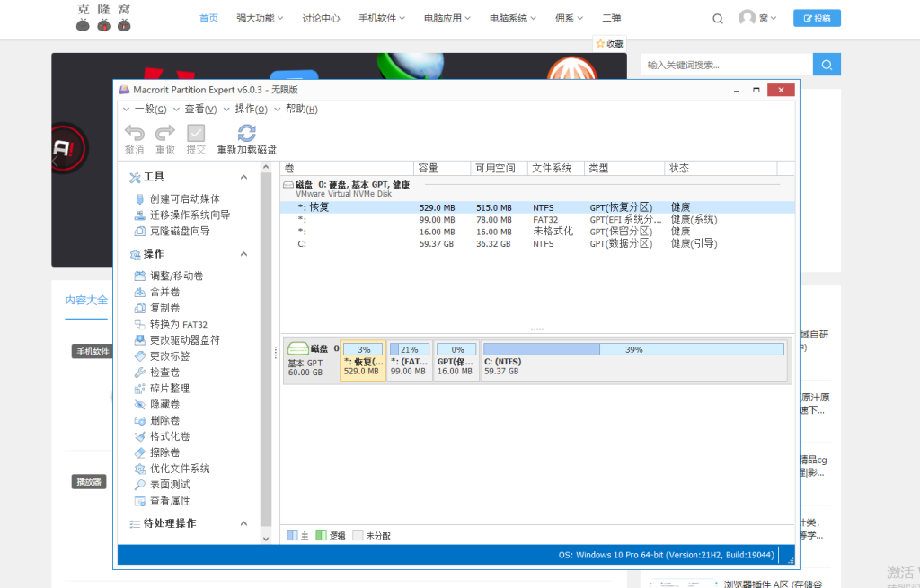Select 优化文件系统 operation
Image resolution: width=920 pixels, height=588 pixels.
172,469
